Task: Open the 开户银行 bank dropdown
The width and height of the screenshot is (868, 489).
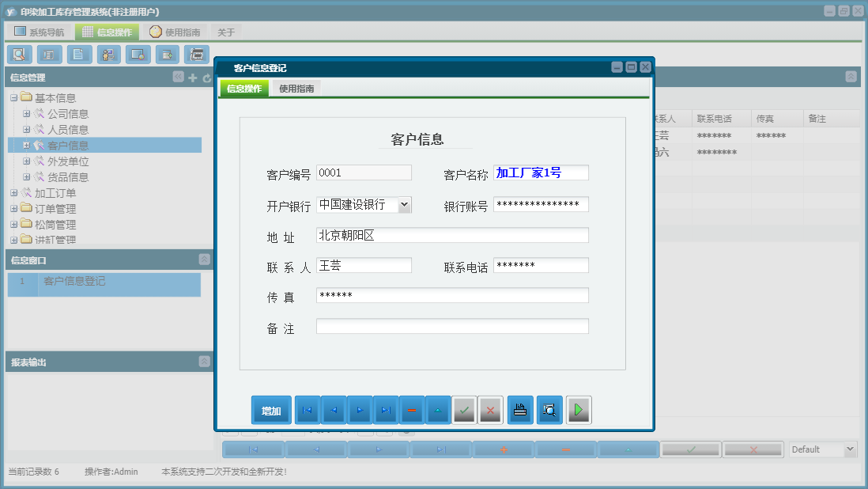Action: point(406,204)
